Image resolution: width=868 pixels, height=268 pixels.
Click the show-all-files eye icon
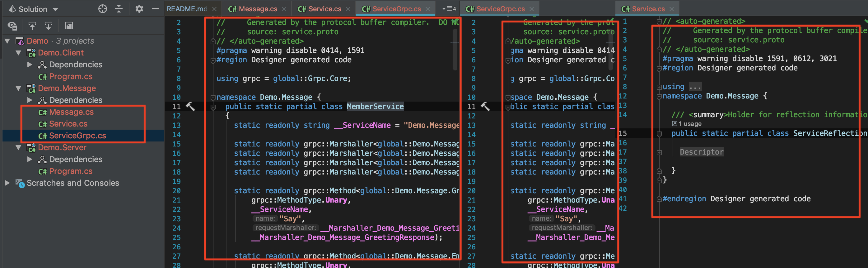pyautogui.click(x=12, y=26)
